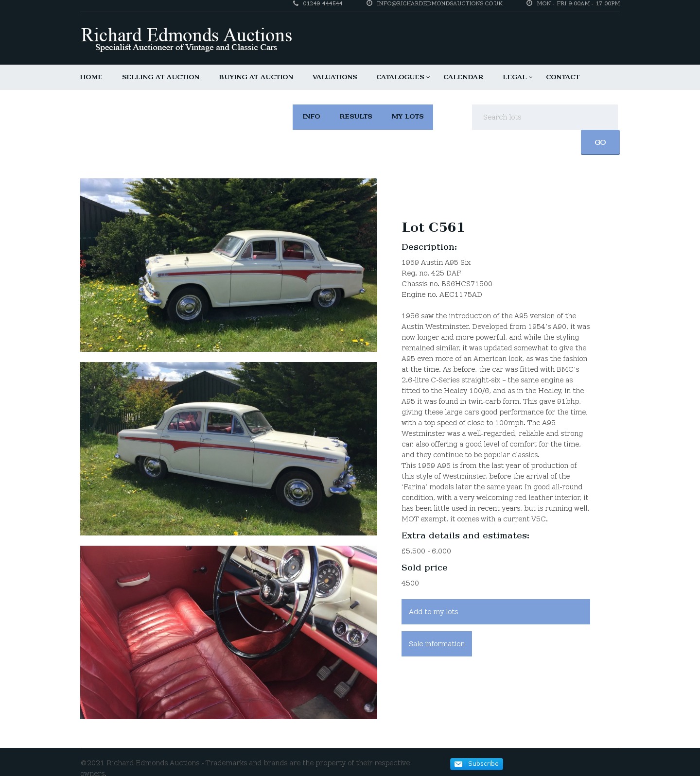The image size is (700, 776).
Task: Click the clock icon beside opening hours
Action: pos(529,3)
